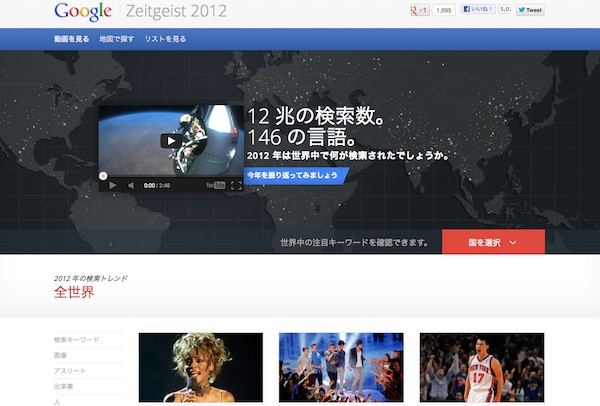The width and height of the screenshot is (600, 406).
Task: Open the video on YouTube via logo
Action: pos(215,185)
